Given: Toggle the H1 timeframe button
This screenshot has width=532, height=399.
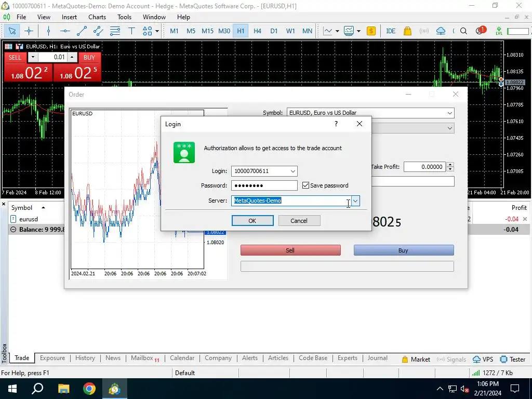Looking at the screenshot, I should tap(241, 31).
